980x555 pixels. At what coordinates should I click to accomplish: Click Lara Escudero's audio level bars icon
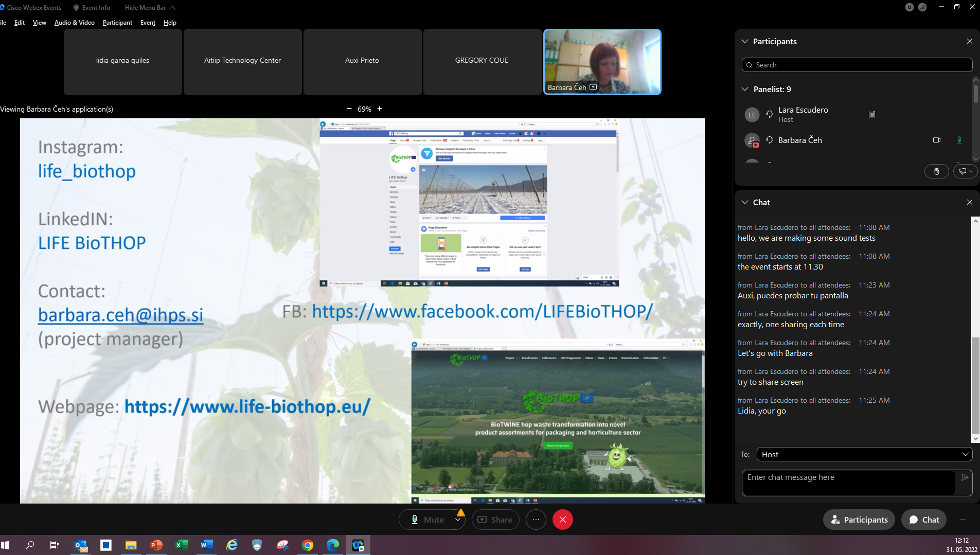pos(872,114)
